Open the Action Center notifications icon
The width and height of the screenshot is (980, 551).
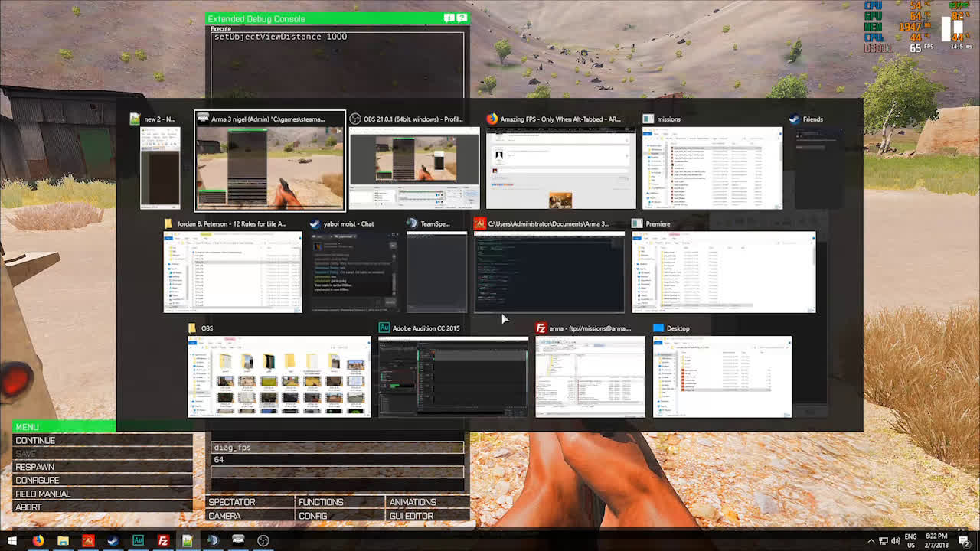click(x=964, y=541)
